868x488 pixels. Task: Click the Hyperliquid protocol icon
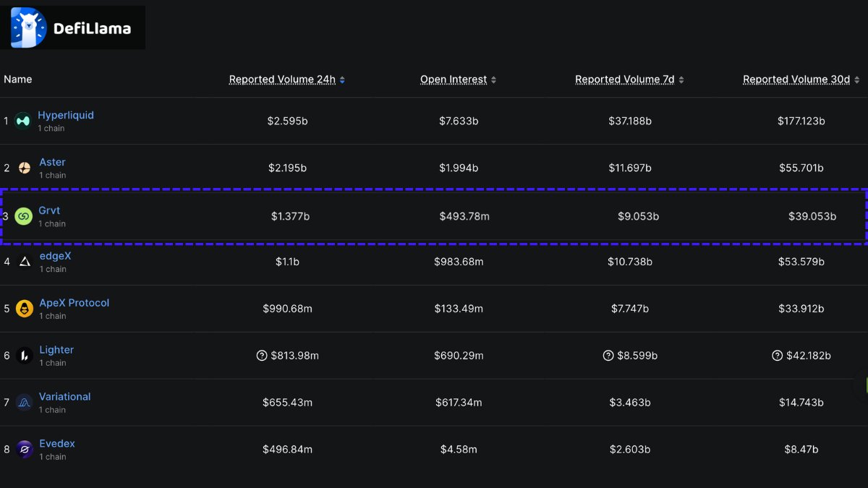click(x=23, y=121)
